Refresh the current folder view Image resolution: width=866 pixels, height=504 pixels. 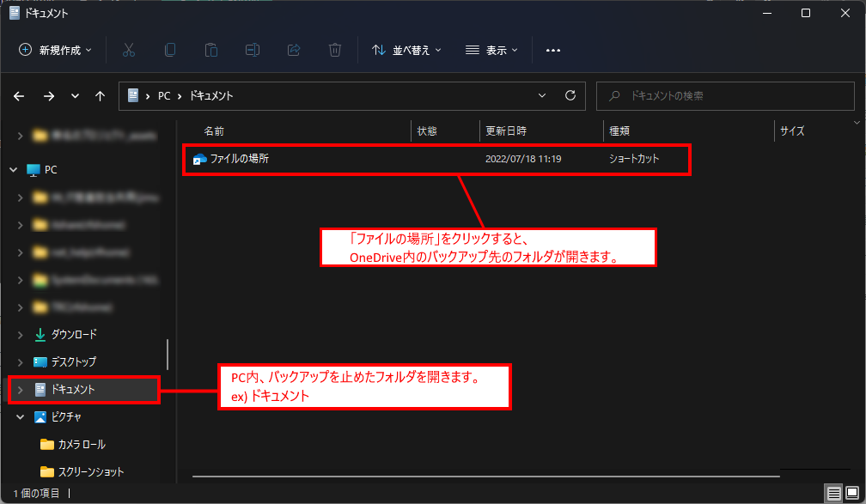click(x=570, y=96)
